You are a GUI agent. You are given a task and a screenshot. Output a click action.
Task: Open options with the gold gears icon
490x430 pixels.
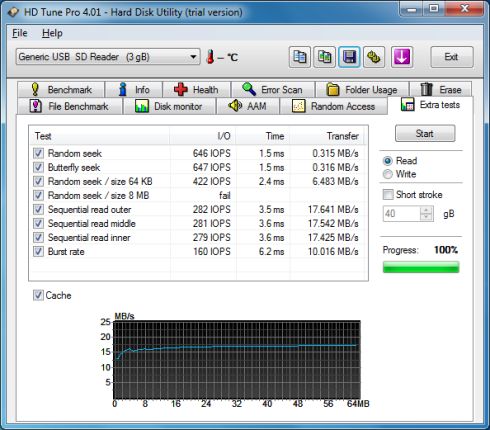point(374,57)
